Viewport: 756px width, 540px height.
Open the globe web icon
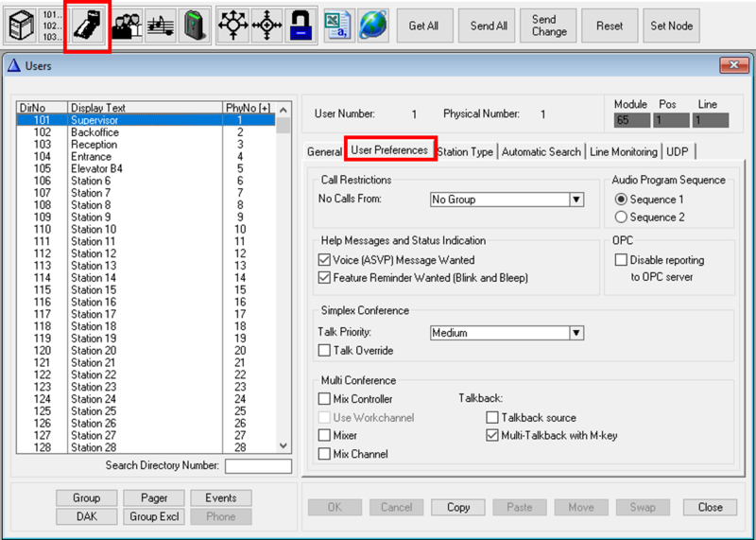(x=372, y=26)
